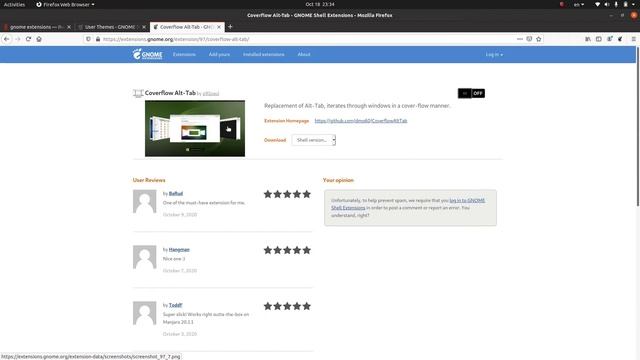Click Rafael's five-star rating
Image resolution: width=640 pixels, height=360 pixels.
pyautogui.click(x=287, y=194)
